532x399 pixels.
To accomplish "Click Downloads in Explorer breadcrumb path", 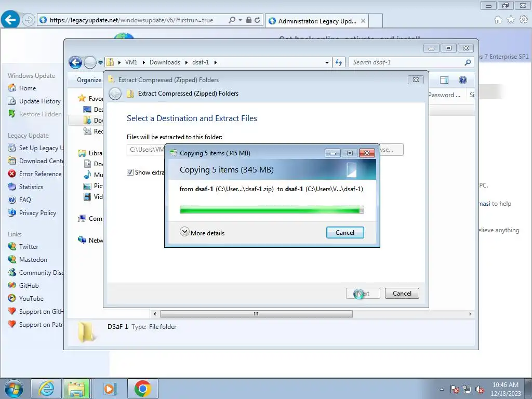I will click(x=165, y=62).
